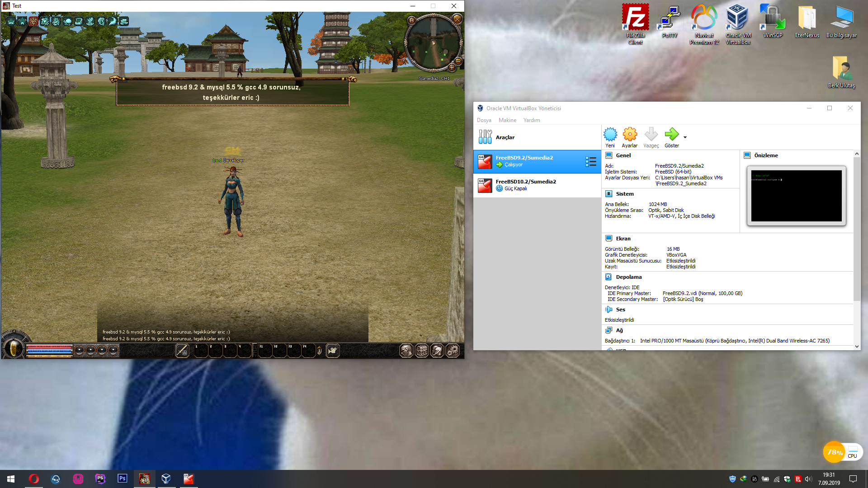This screenshot has height=488, width=868.
Task: Click the open book buff icon in game
Action: pos(79,21)
